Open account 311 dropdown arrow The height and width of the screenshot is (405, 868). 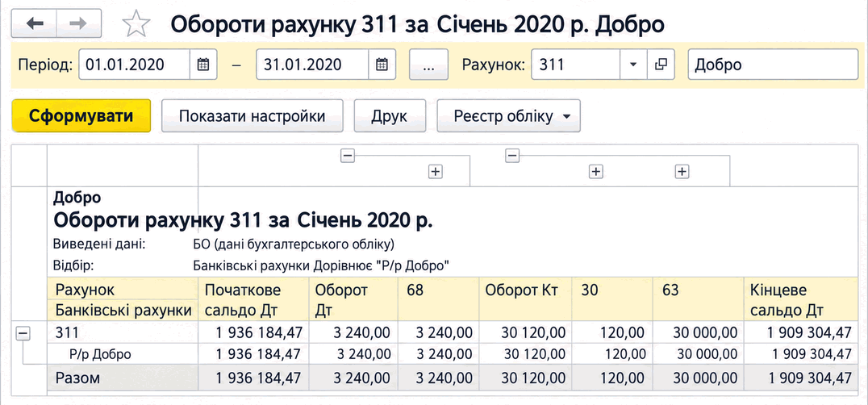(x=633, y=65)
